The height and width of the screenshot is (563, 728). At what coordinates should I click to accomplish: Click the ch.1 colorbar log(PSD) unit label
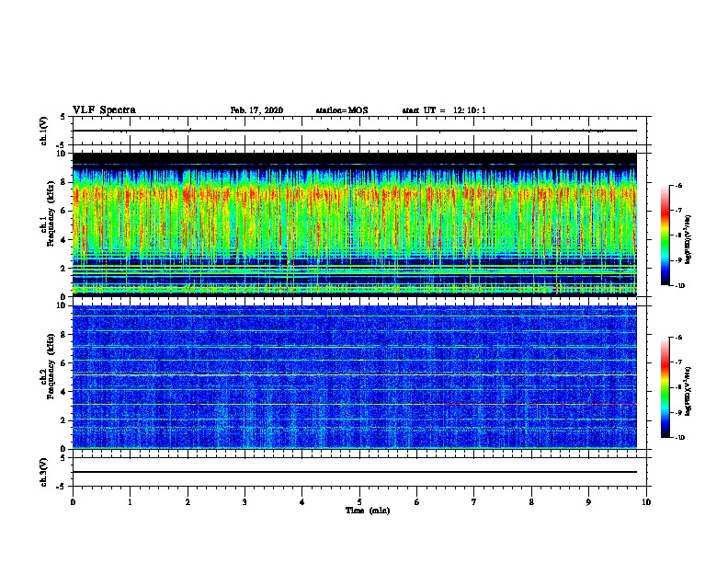[688, 240]
